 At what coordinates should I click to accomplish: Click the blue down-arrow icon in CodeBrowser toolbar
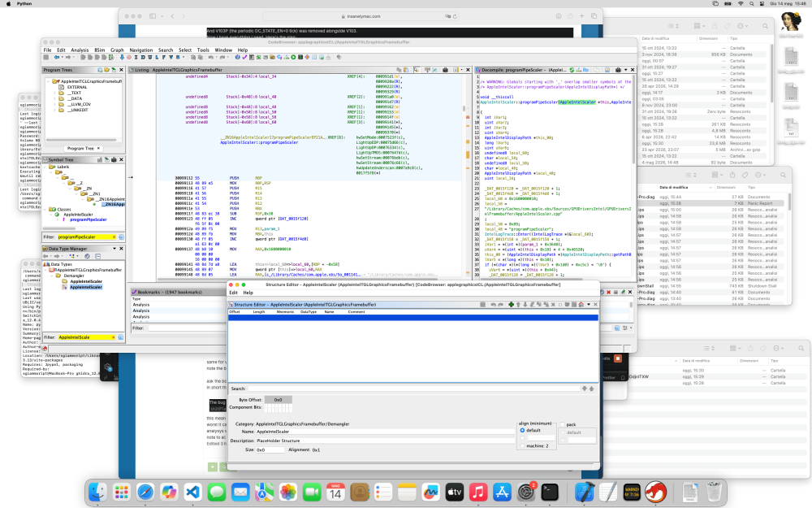click(123, 58)
